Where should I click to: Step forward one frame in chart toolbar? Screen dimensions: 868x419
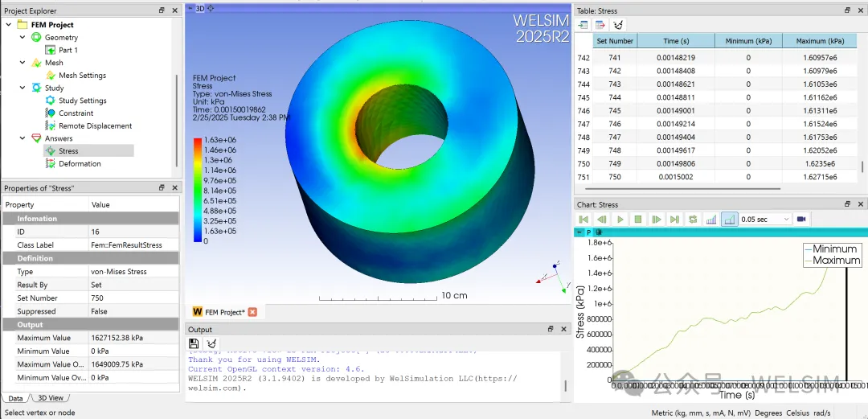click(x=657, y=220)
